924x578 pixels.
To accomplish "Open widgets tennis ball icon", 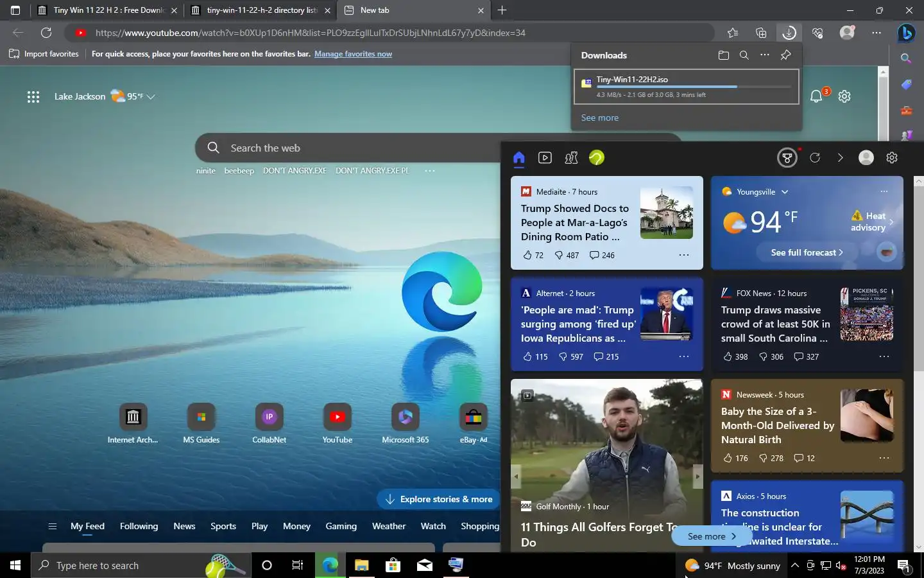I will [x=597, y=158].
